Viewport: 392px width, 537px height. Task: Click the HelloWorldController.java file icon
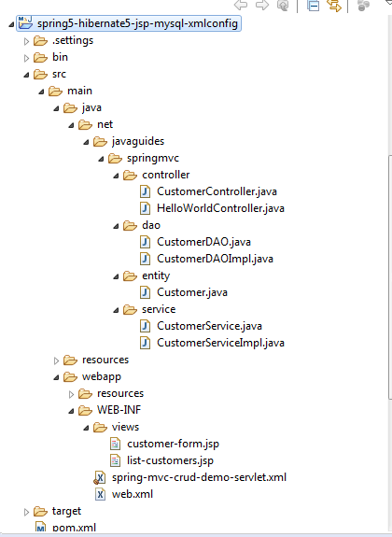click(146, 208)
